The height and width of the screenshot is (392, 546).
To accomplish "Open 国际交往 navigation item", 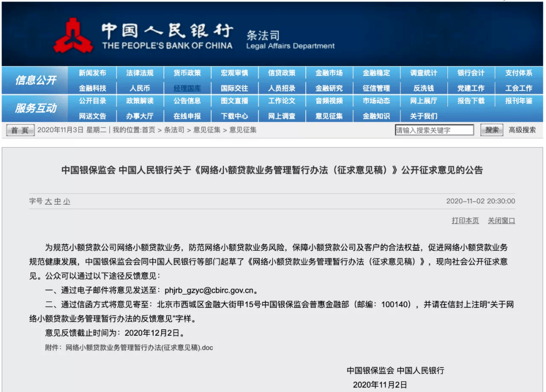I will (235, 88).
